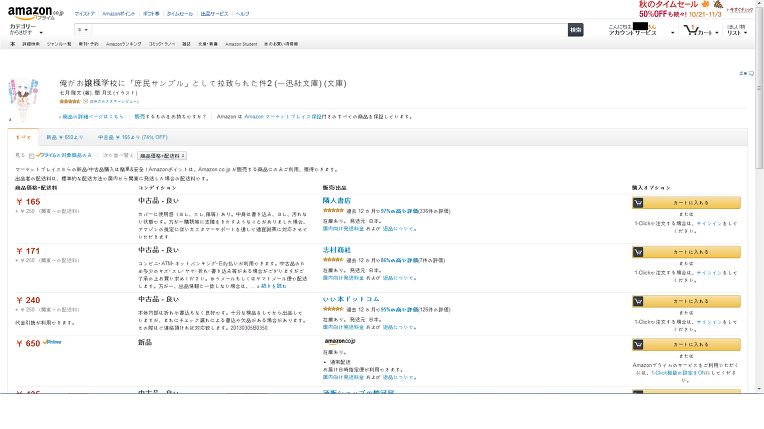Click the star rating under the book title
The width and height of the screenshot is (764, 429).
(x=70, y=101)
